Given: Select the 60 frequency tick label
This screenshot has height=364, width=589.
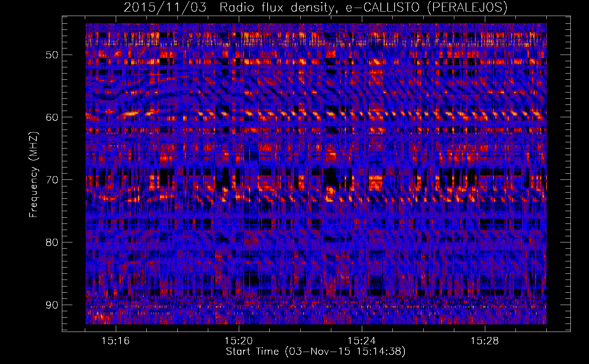Looking at the screenshot, I should pos(52,117).
